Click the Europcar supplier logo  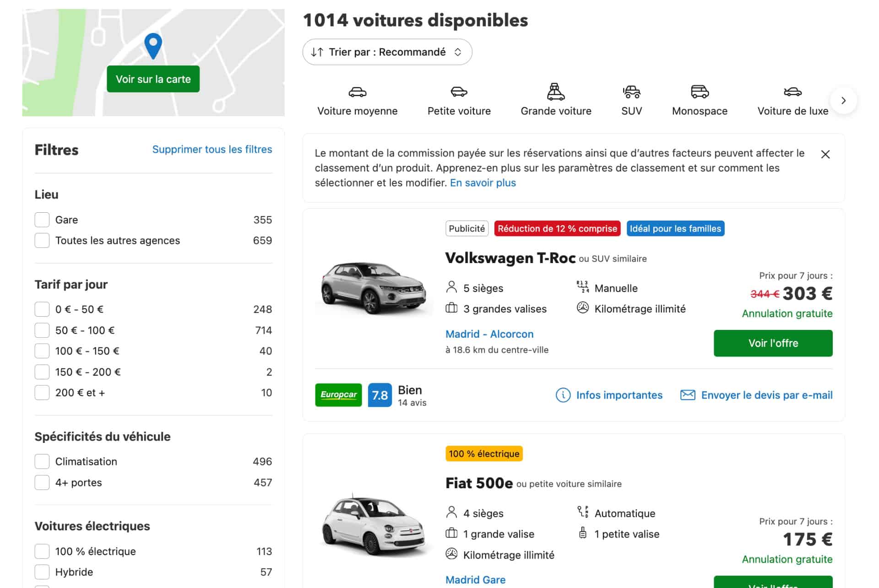pyautogui.click(x=338, y=394)
